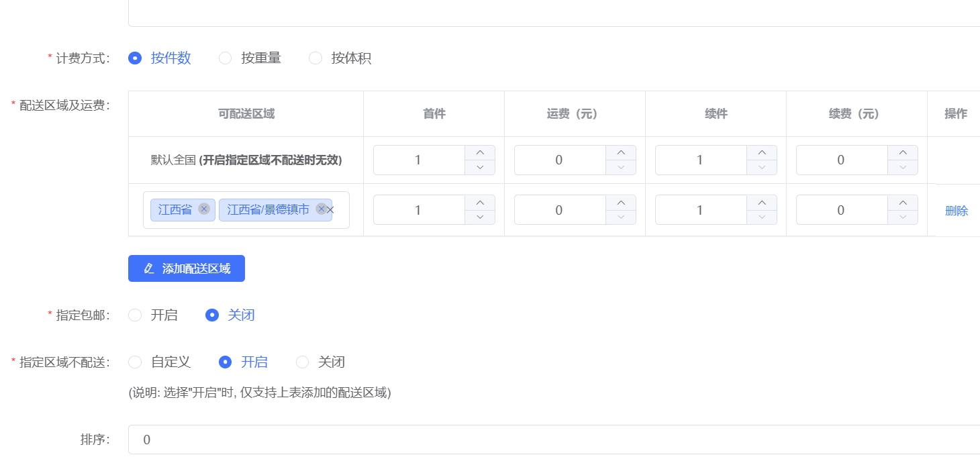Edit 首件 value in 江西省 row
The height and width of the screenshot is (459, 980).
tap(418, 210)
